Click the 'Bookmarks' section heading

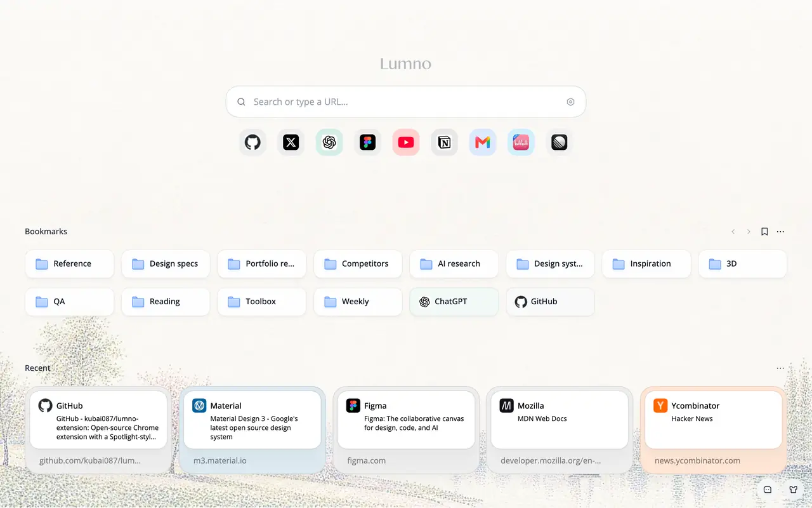coord(46,232)
